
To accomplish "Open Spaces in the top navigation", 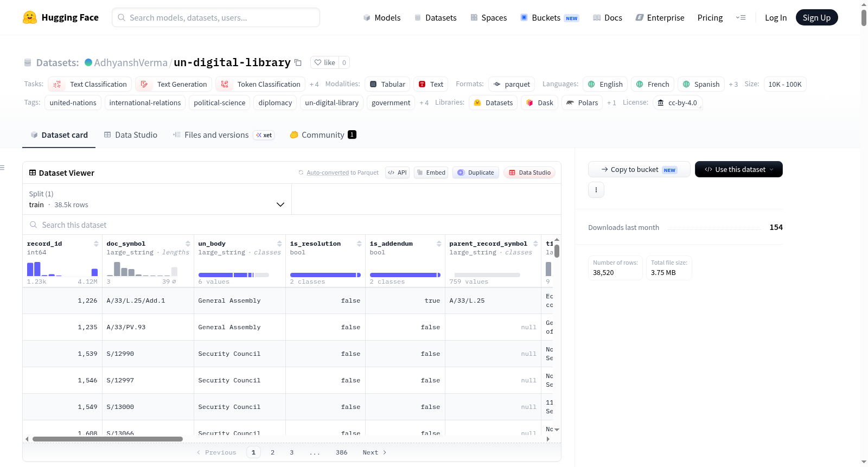I will (488, 18).
